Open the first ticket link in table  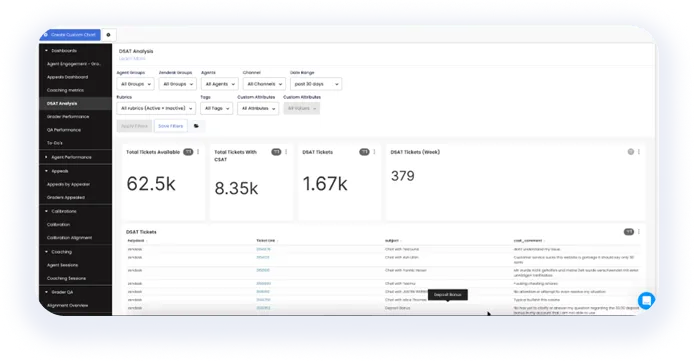[x=263, y=250]
